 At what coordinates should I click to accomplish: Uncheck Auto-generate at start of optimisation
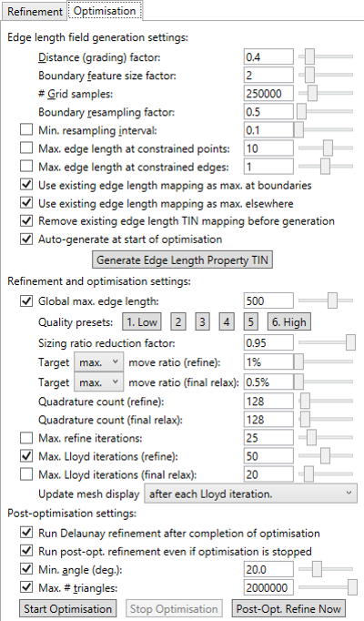point(26,239)
